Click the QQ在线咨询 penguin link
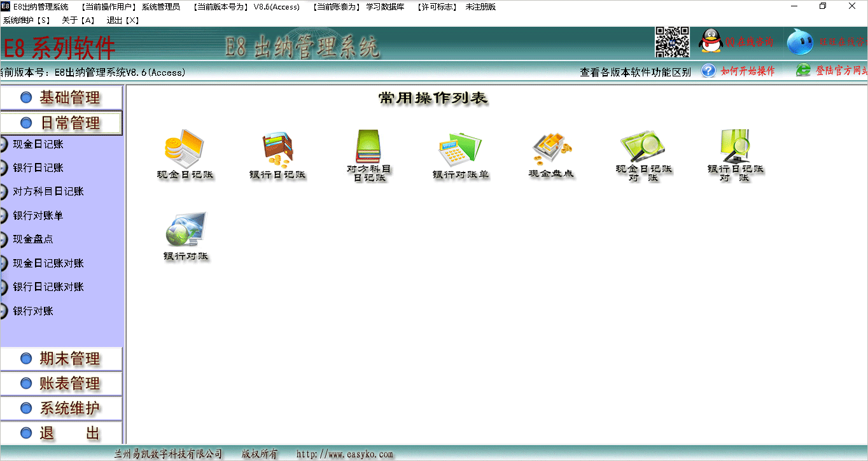This screenshot has height=461, width=868. pos(736,42)
